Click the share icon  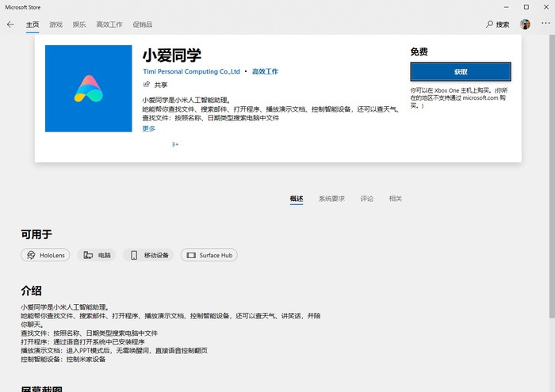point(147,85)
